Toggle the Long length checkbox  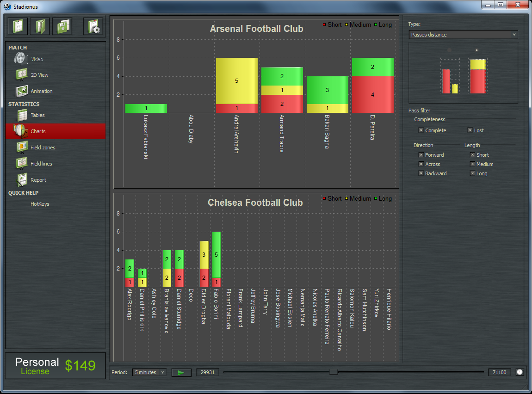pos(472,173)
